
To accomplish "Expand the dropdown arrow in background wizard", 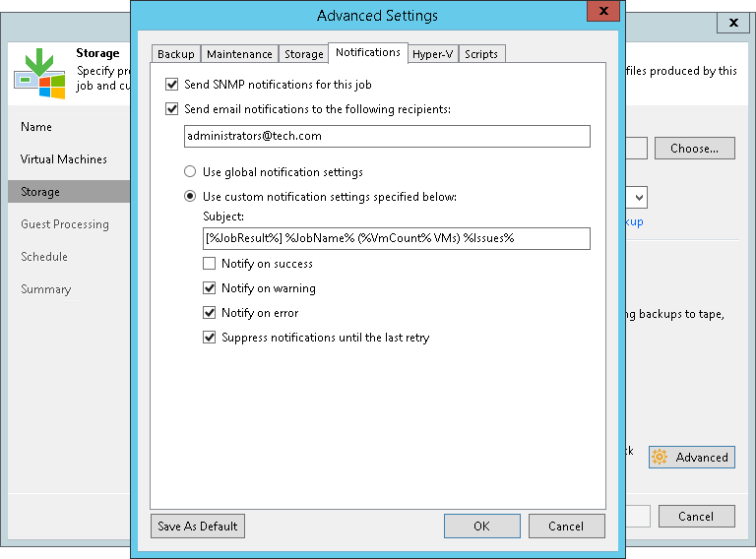I will click(639, 198).
